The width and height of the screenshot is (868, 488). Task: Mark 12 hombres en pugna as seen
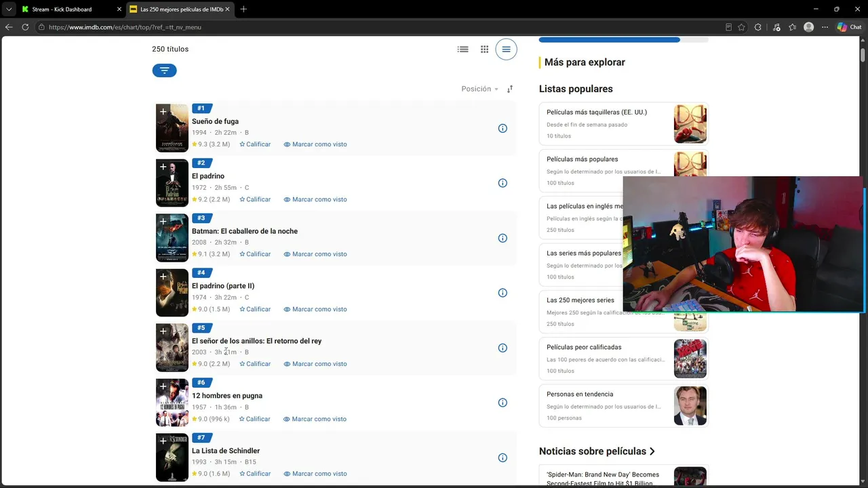coord(315,419)
